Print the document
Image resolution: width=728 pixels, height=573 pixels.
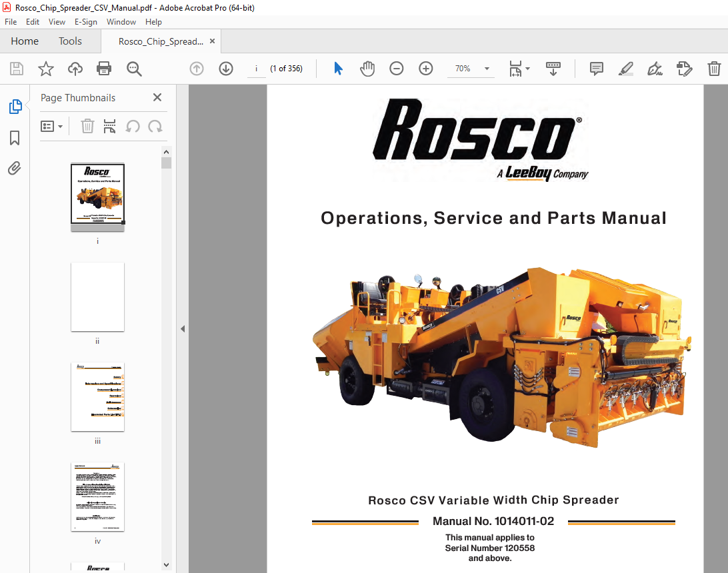104,69
